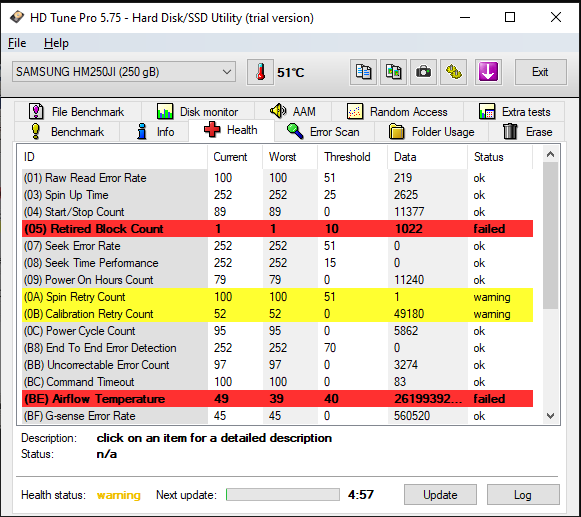Select the (B8) End To End Error Detection row
581x517 pixels.
coord(278,348)
